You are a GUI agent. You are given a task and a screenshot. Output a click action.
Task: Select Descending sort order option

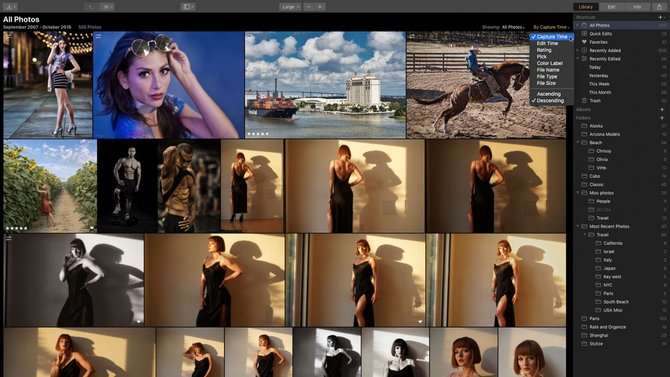tap(550, 101)
